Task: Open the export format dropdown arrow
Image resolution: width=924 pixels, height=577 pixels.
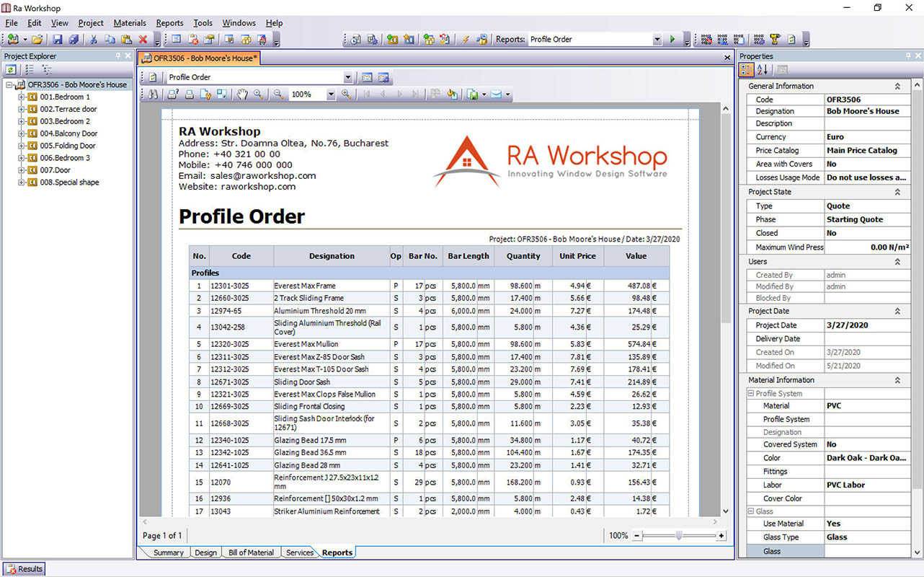Action: [x=484, y=94]
